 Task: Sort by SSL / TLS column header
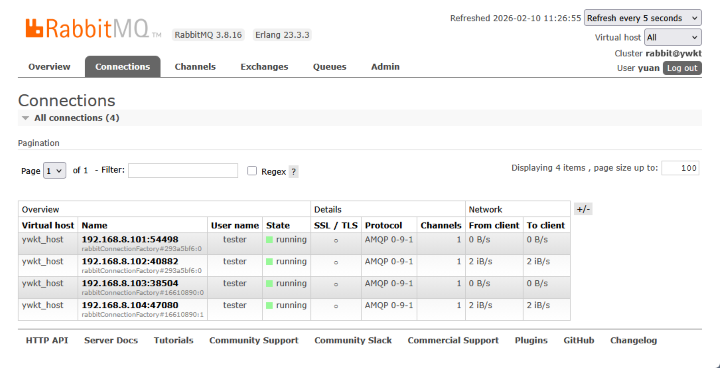(336, 226)
